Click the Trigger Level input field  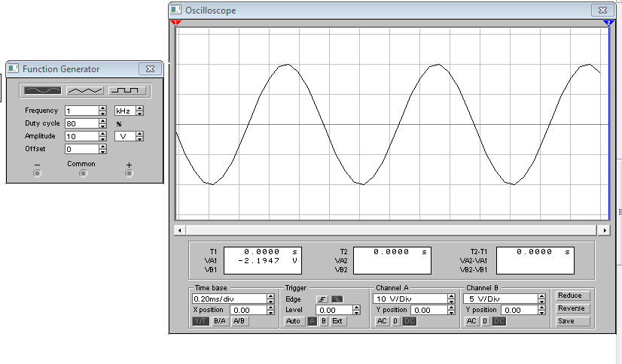click(x=334, y=310)
